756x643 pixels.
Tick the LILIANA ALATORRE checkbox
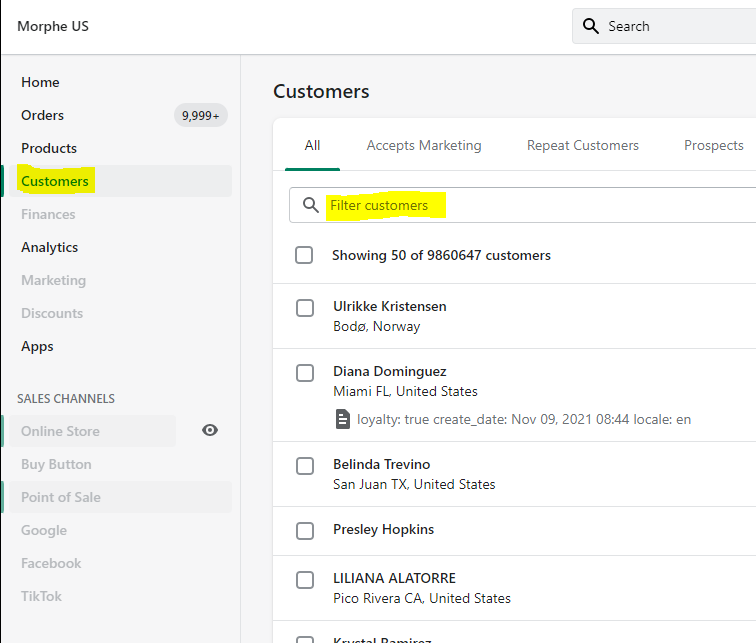tap(305, 580)
